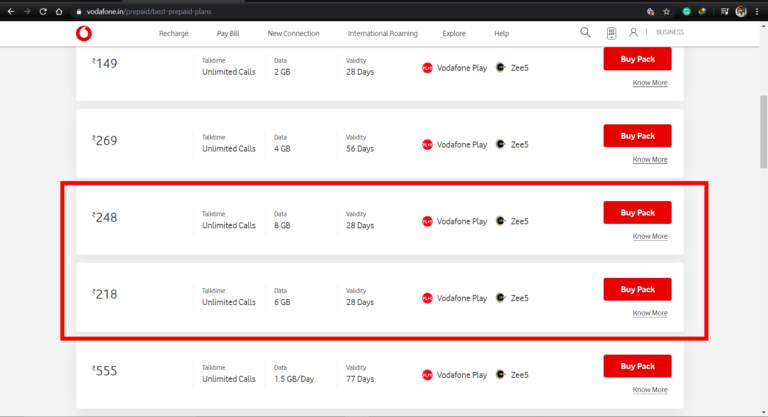768x417 pixels.
Task: Open the Chrome three-dot menu
Action: [757, 11]
